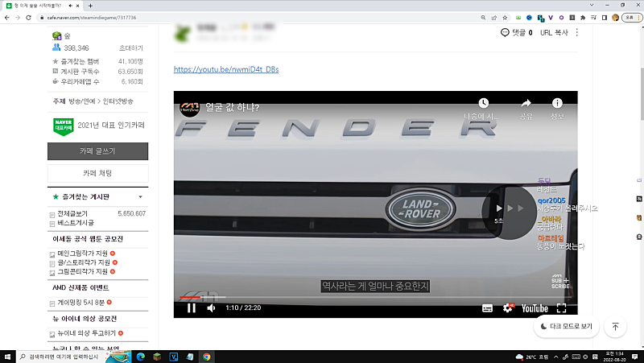Viewport: 644px width, 363px height.
Task: Open a new browser tab with plus
Action: [90, 6]
